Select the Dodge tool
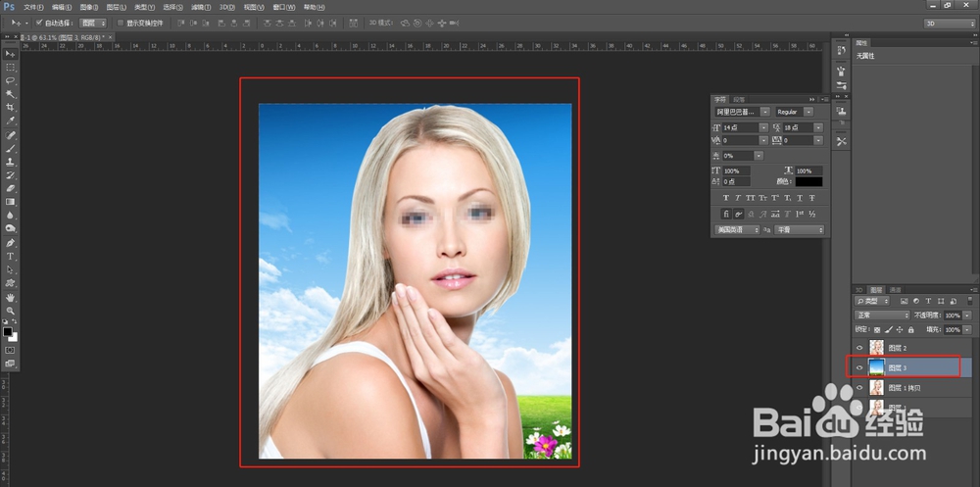 point(10,229)
